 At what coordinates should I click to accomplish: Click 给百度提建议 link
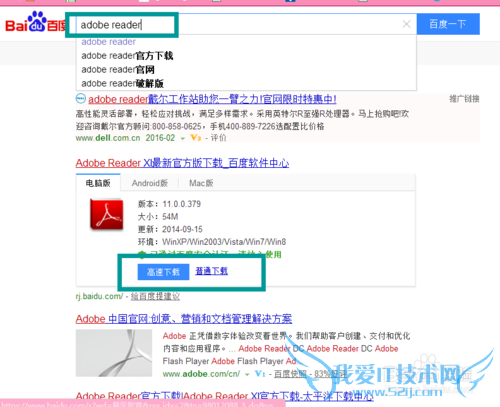(x=155, y=296)
